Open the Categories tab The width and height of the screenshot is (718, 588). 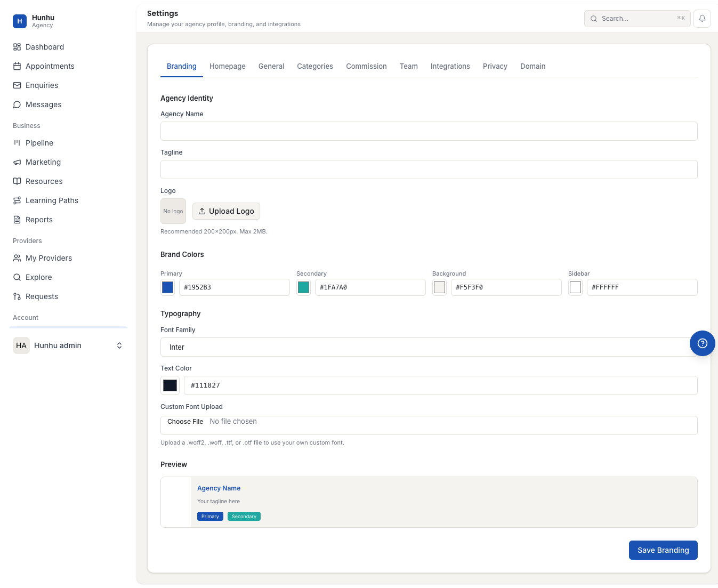315,66
